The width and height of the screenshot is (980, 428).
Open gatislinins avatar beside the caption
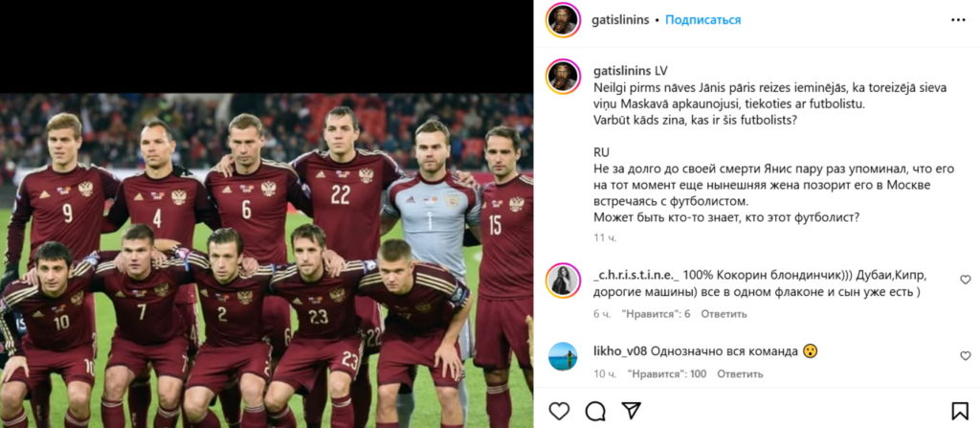point(563,77)
